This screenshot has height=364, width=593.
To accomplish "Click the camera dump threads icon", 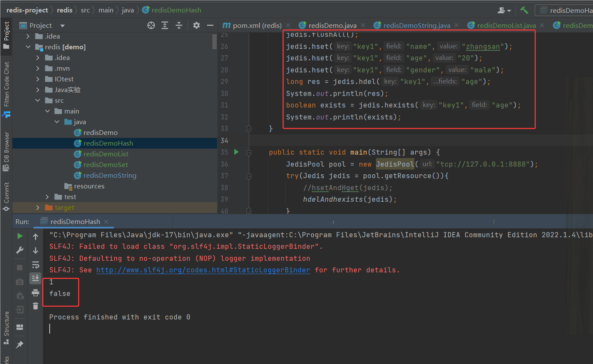I will click(x=20, y=282).
